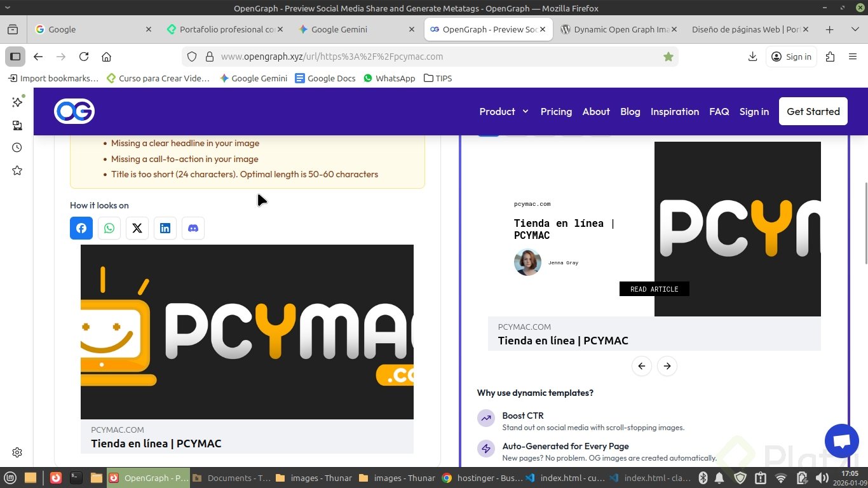Open the Import bookmarks bookmark item
The height and width of the screenshot is (488, 868).
[53, 78]
